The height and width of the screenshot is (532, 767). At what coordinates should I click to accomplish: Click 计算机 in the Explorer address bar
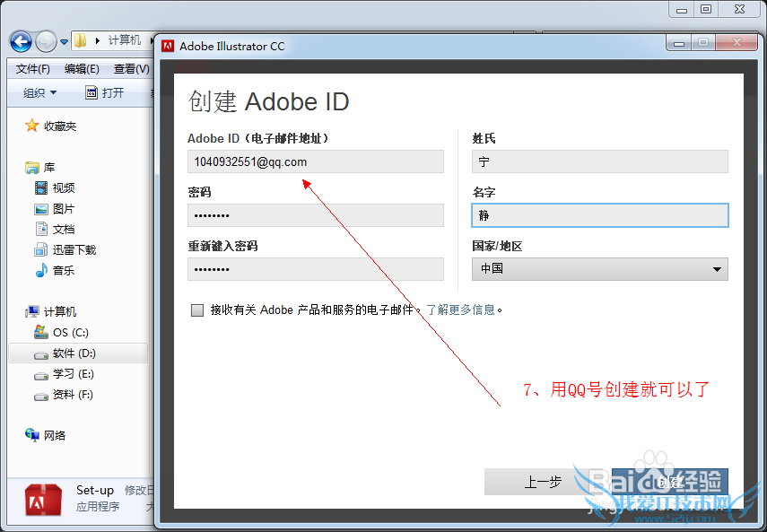click(x=125, y=40)
